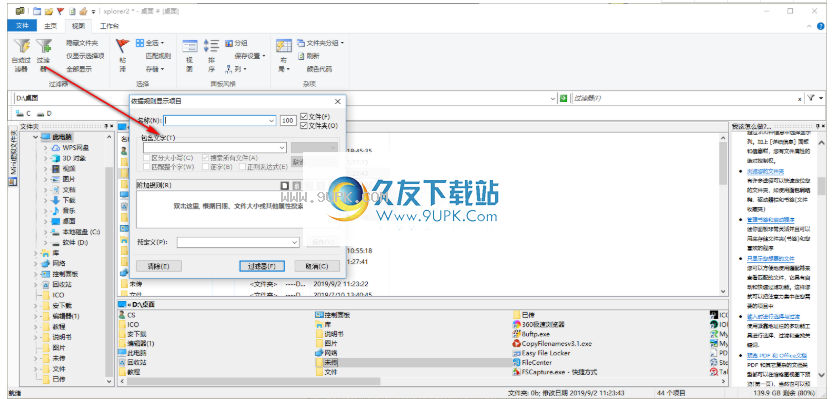Click the 过滤器 funnel-with-plus icon
833x399 pixels.
pyautogui.click(x=44, y=46)
